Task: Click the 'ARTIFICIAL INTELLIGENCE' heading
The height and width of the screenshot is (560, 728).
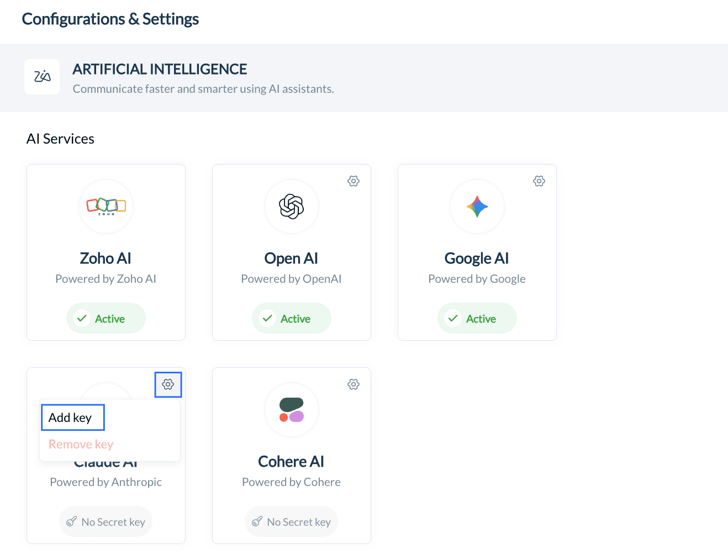Action: click(160, 69)
